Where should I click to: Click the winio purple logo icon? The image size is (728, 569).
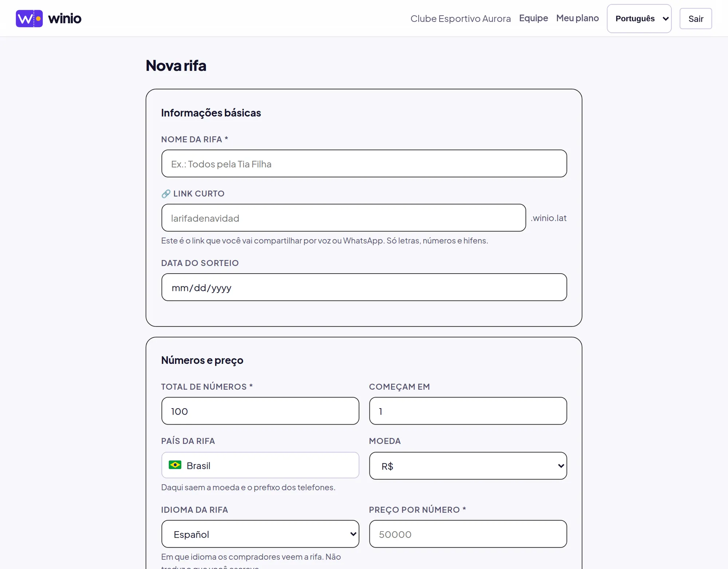point(29,19)
